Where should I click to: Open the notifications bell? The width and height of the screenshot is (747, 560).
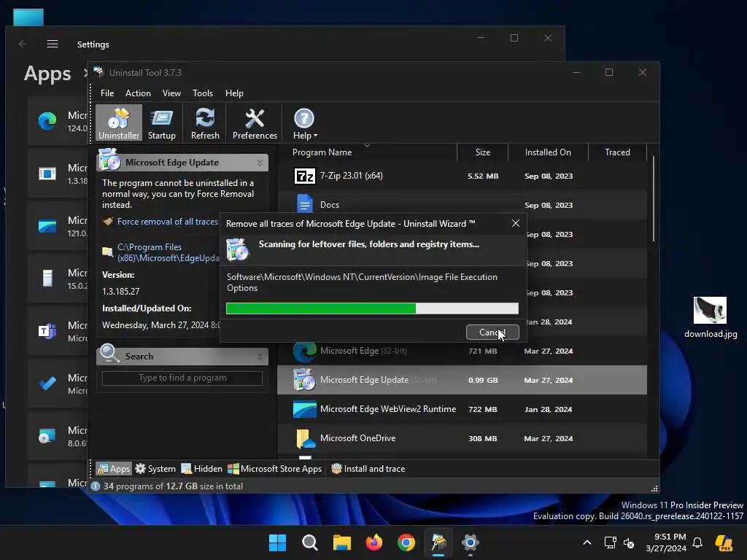pyautogui.click(x=697, y=542)
